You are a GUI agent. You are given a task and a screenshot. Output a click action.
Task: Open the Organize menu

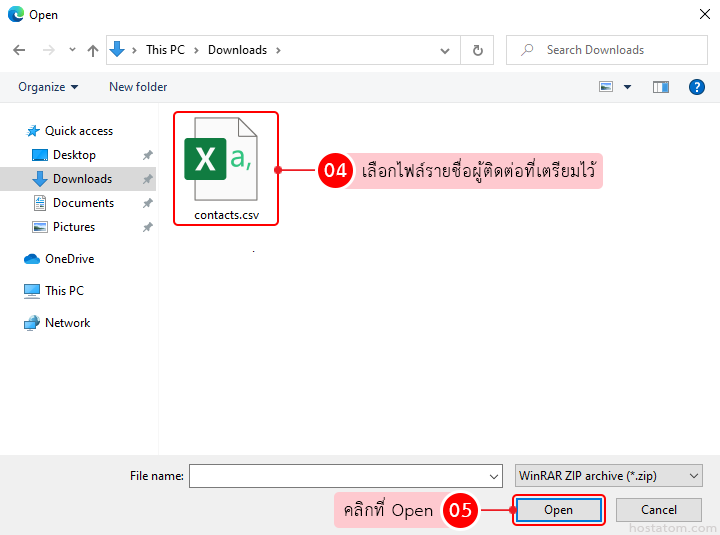pyautogui.click(x=48, y=87)
